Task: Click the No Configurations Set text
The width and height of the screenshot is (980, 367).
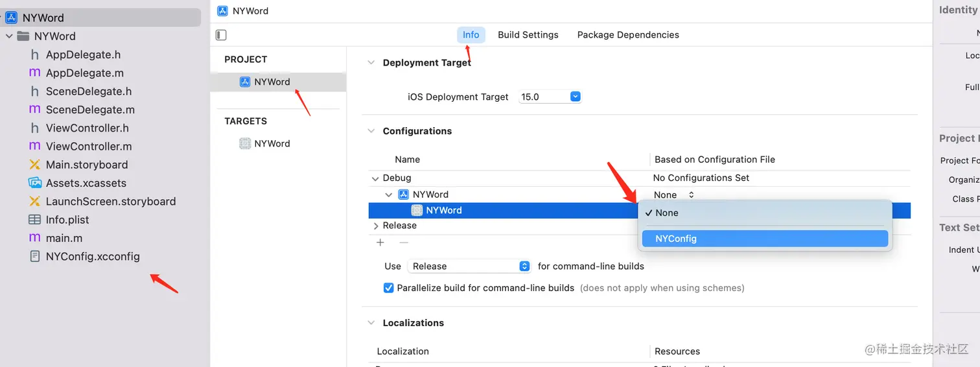Action: (701, 178)
